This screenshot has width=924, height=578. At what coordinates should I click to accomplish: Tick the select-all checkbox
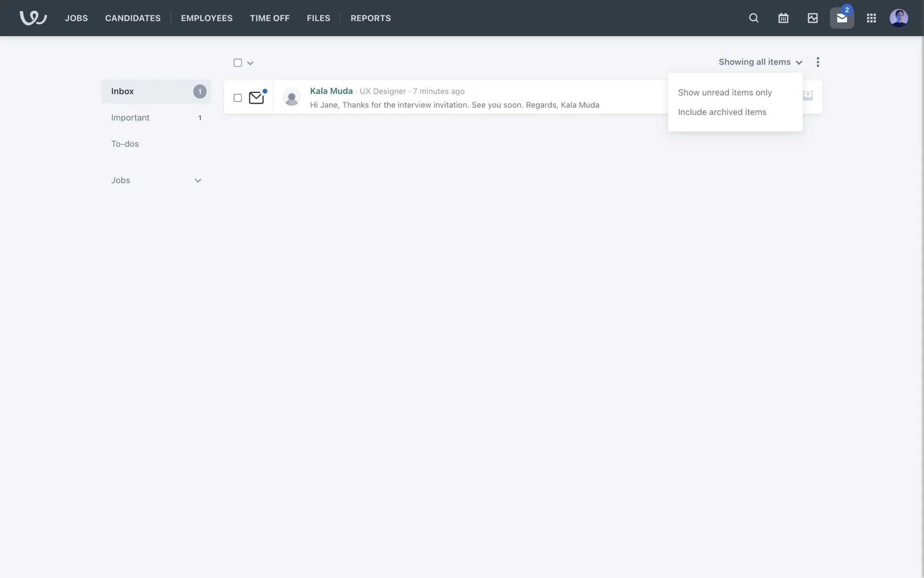pyautogui.click(x=238, y=63)
